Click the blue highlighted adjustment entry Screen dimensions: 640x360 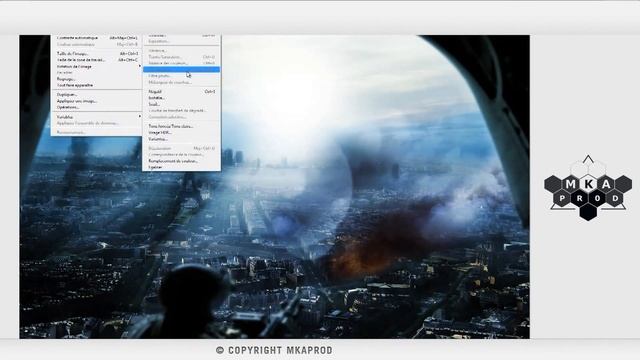tap(182, 69)
